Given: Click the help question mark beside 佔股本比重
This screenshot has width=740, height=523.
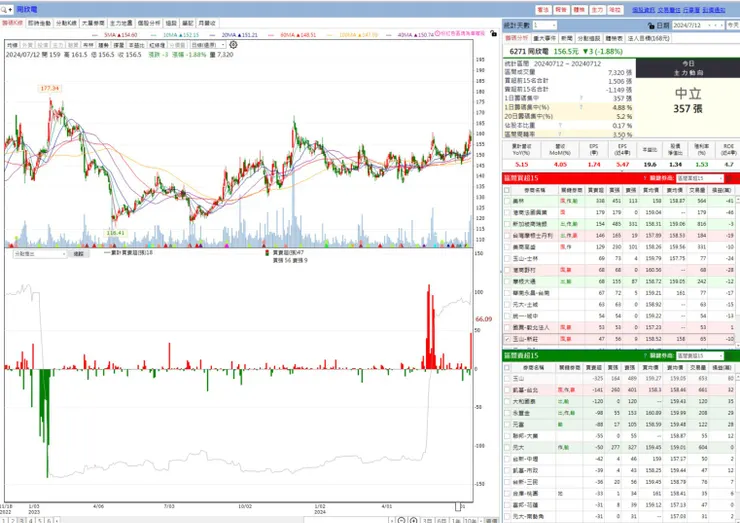Looking at the screenshot, I should pos(560,126).
